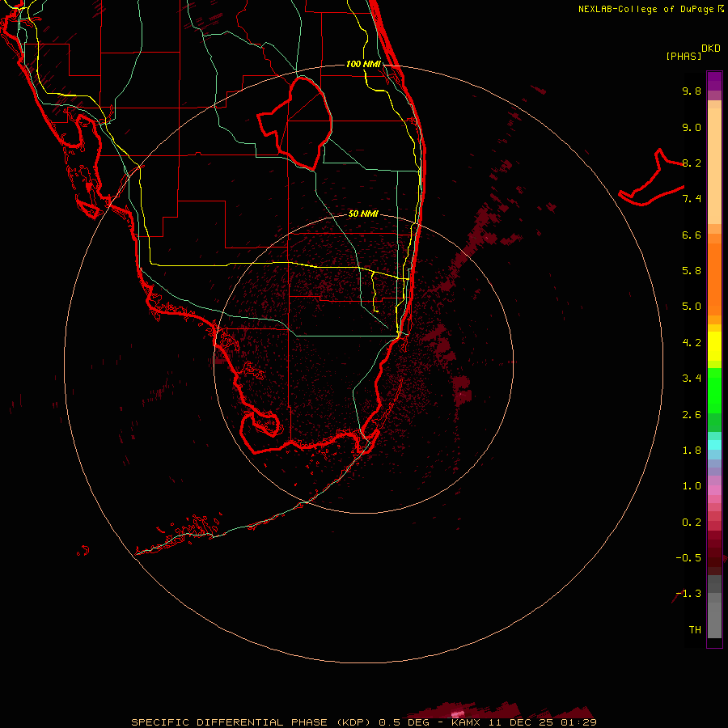Click the 50 NMI range ring label

(363, 214)
